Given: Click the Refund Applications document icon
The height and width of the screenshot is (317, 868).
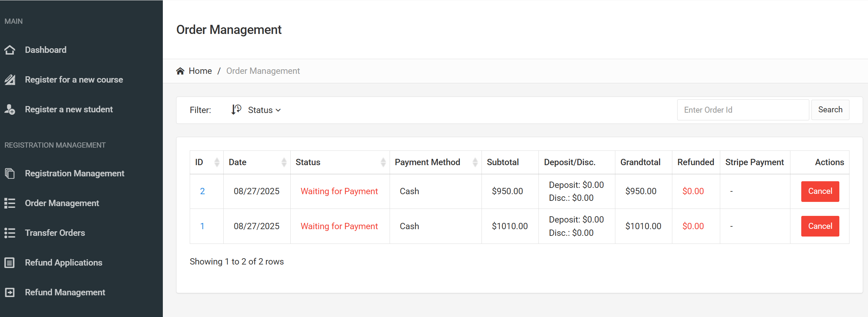Looking at the screenshot, I should tap(10, 263).
